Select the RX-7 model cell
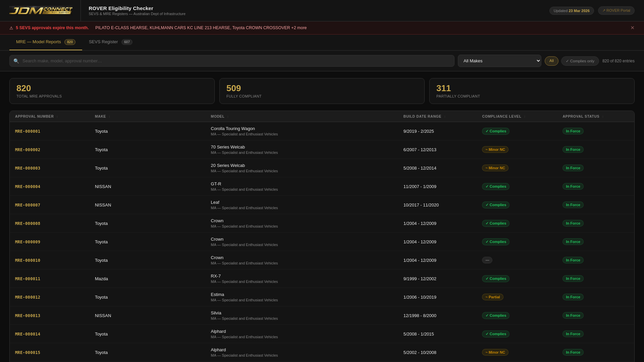The image size is (644, 362). point(244,279)
